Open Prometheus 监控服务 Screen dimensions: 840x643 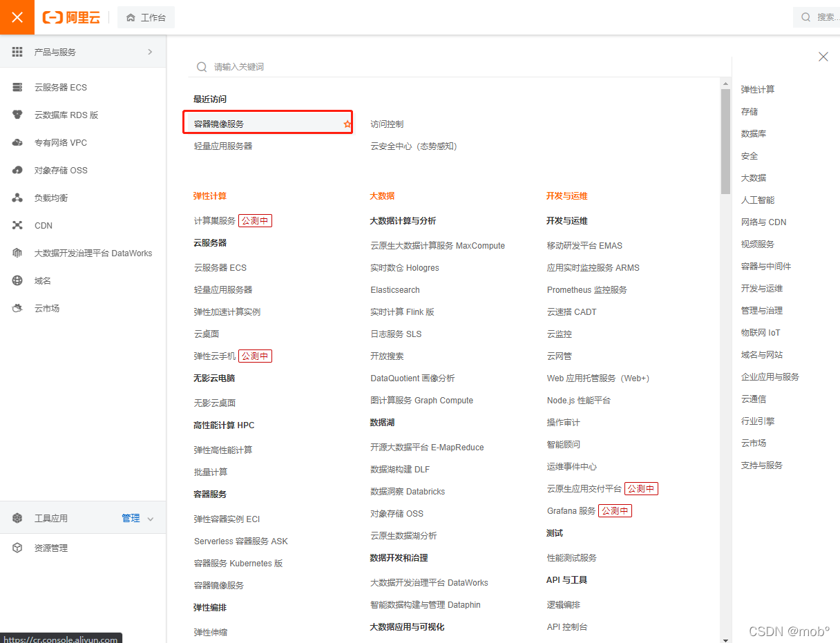pos(587,290)
